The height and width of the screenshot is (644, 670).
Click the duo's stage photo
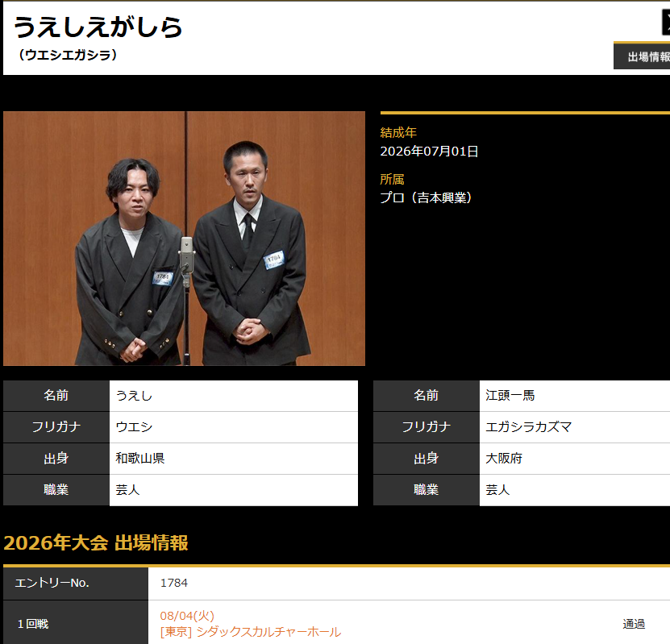pos(184,239)
